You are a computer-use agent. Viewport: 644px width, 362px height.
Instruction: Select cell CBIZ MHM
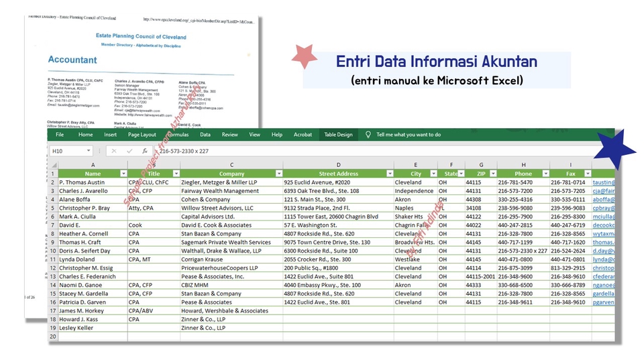coord(231,286)
